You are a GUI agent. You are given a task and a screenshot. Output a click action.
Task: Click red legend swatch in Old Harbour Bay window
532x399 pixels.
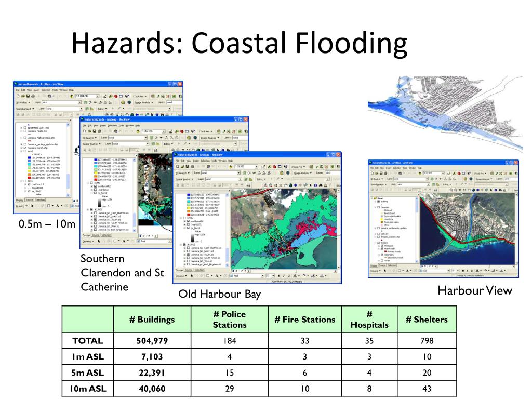pos(189,215)
